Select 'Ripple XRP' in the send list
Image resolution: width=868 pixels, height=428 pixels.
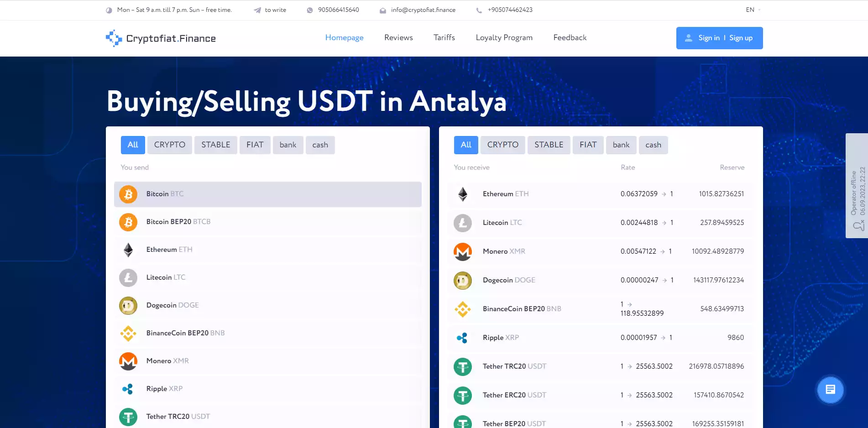[x=268, y=389]
